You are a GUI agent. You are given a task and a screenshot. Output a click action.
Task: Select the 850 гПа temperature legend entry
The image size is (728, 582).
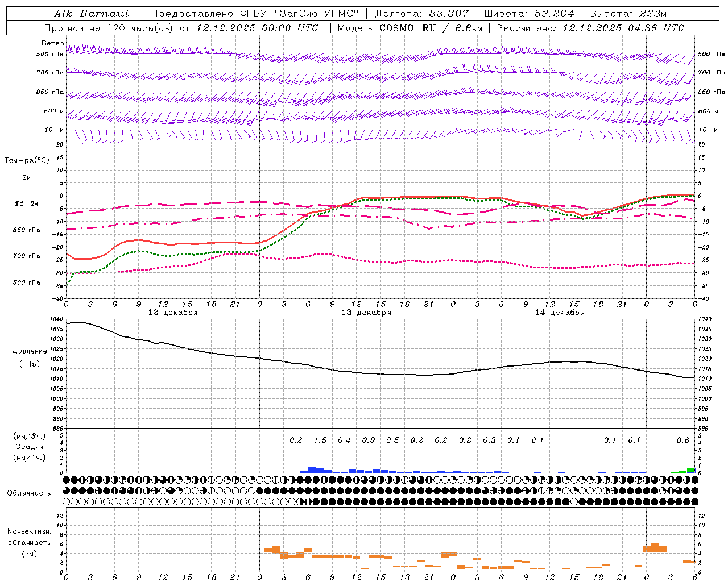tap(27, 230)
